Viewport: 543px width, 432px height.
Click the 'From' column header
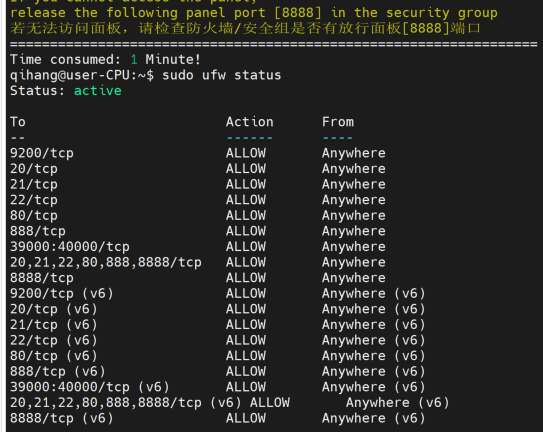[338, 122]
